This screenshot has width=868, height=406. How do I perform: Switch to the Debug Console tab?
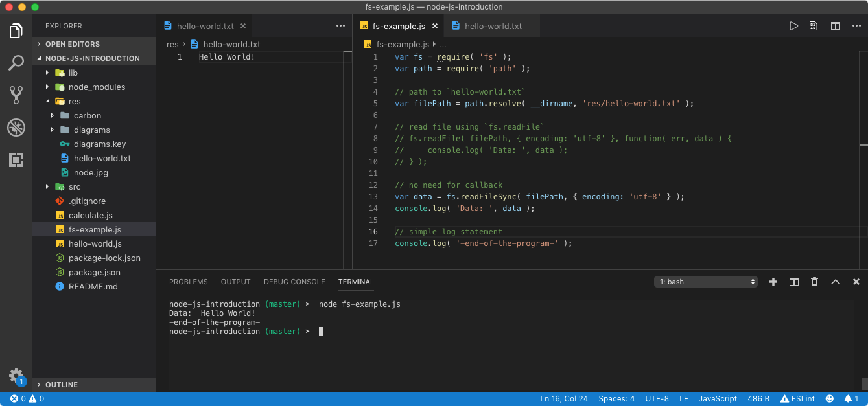point(294,282)
